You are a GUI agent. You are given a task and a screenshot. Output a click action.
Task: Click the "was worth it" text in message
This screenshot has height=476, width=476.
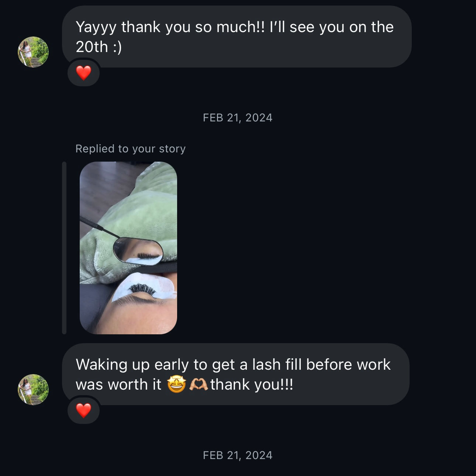pyautogui.click(x=118, y=384)
